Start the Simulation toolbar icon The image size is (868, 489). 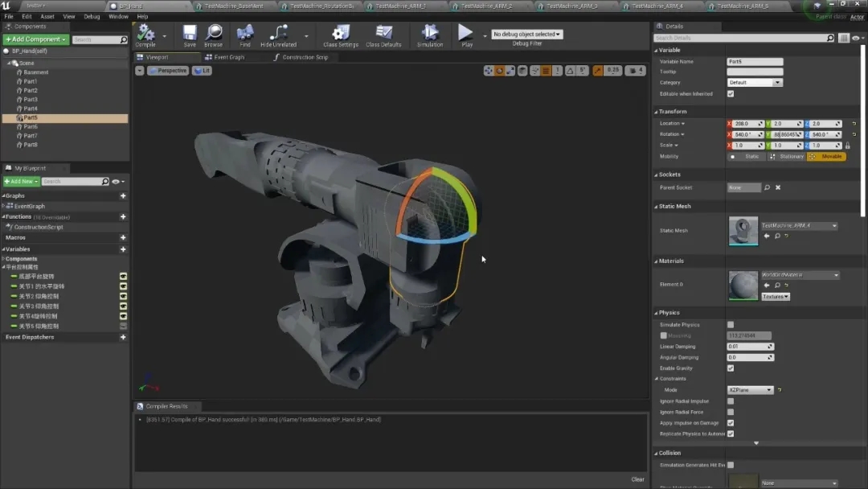click(x=429, y=33)
